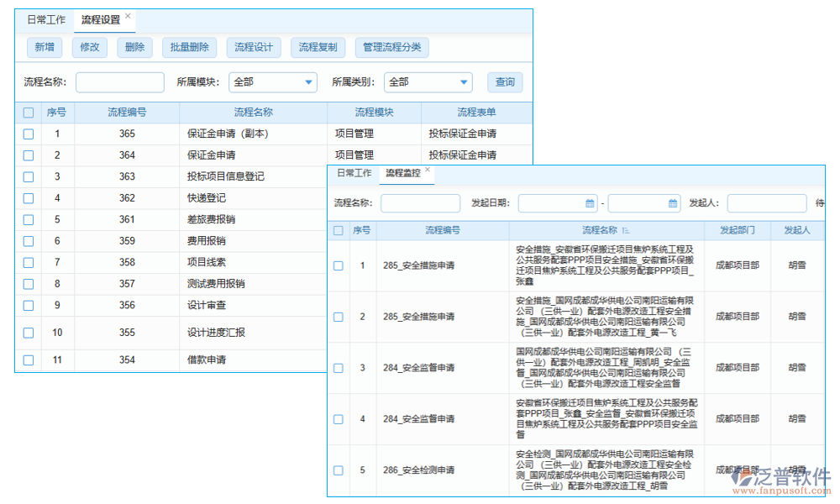Check the row checkbox for 保证金申请(副本)
Viewport: 840px width, 504px height.
pyautogui.click(x=28, y=134)
